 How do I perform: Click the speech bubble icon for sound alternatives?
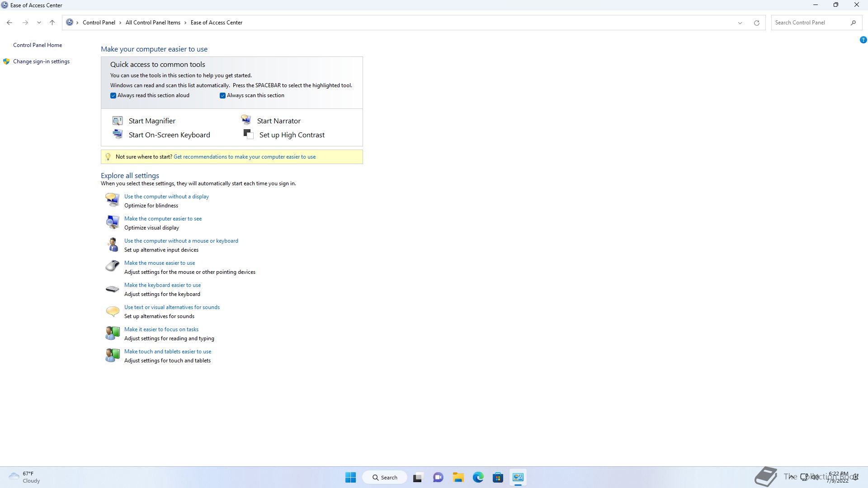pos(112,310)
